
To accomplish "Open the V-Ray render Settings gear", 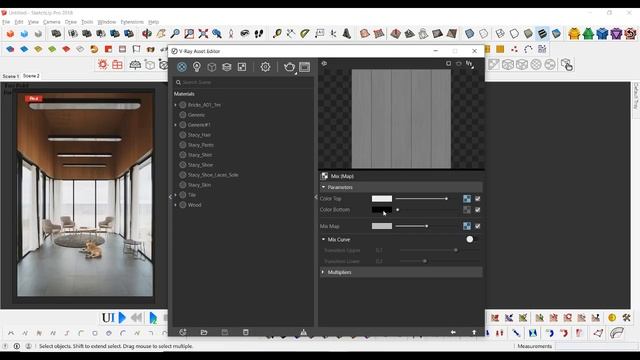I will click(265, 67).
